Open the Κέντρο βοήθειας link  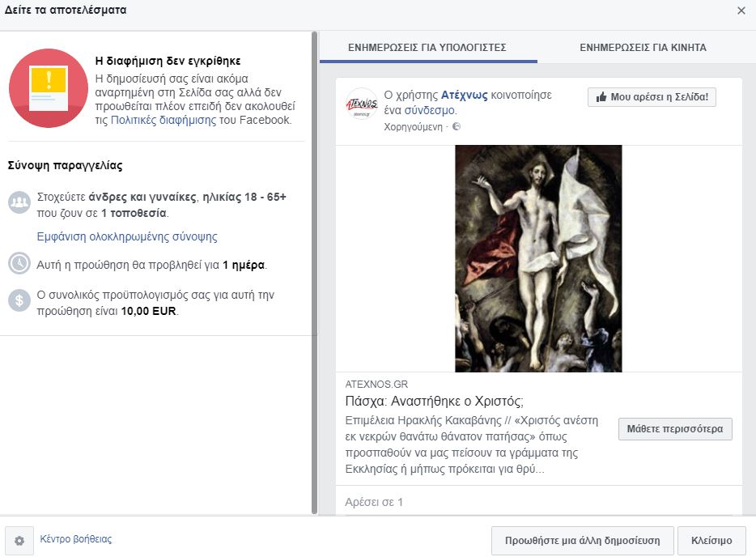pyautogui.click(x=77, y=538)
